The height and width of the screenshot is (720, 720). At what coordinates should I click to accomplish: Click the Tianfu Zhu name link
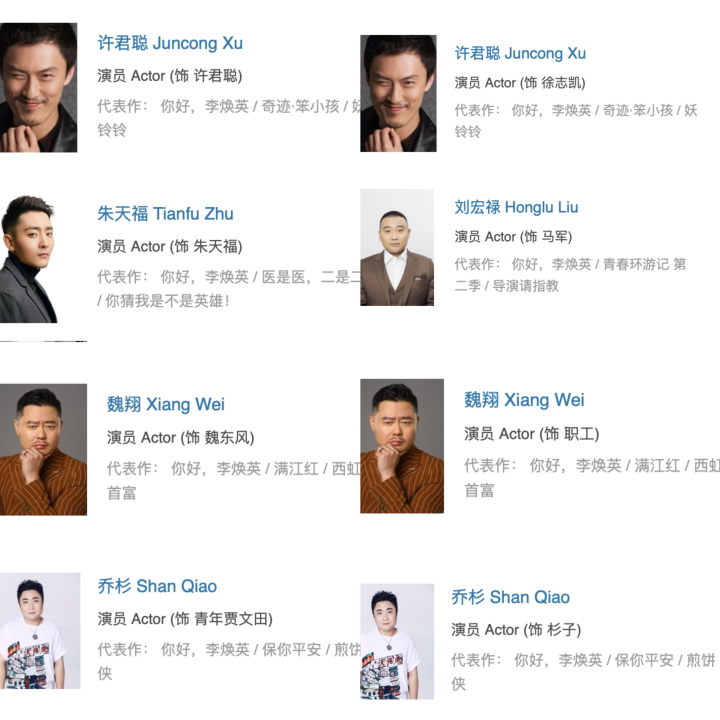coord(165,214)
